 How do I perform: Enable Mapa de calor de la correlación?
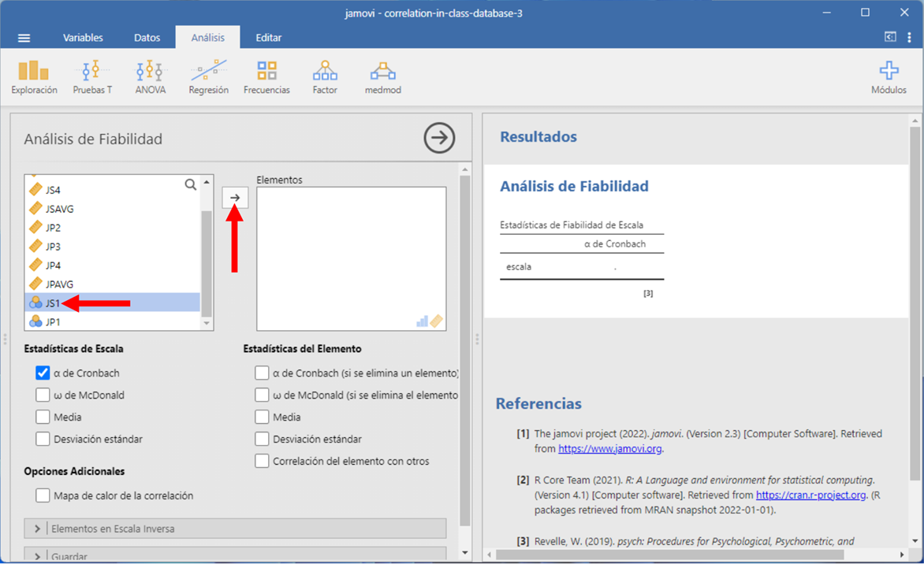(x=43, y=496)
